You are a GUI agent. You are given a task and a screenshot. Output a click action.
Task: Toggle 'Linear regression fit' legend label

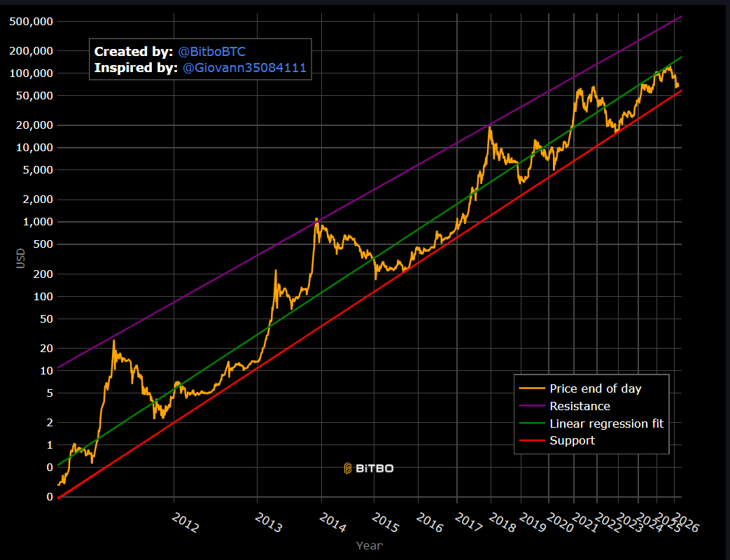click(x=606, y=423)
